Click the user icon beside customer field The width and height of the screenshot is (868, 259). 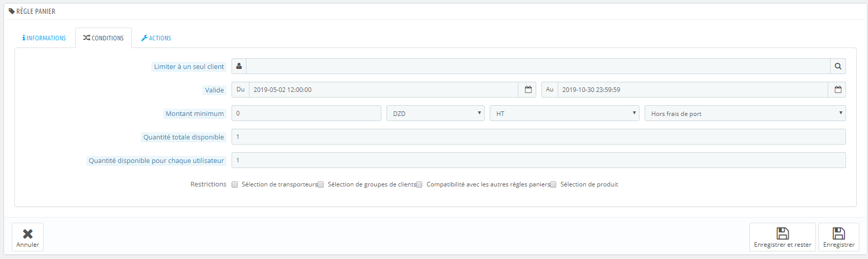239,66
